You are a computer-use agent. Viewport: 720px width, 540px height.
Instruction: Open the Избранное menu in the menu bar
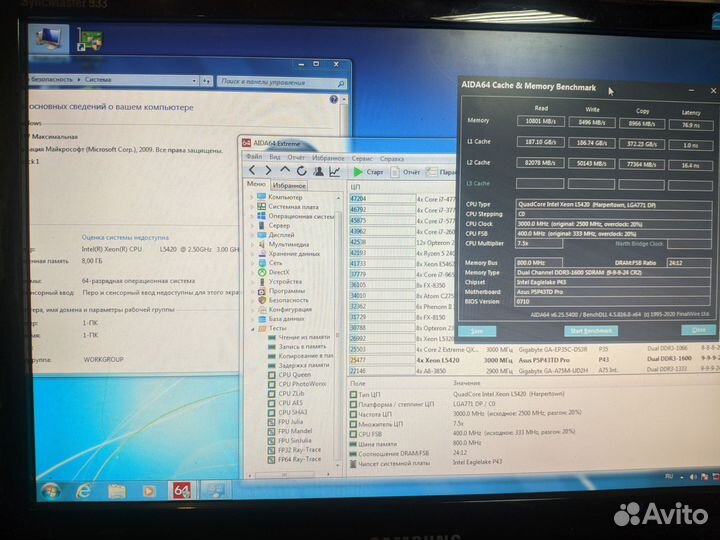click(328, 158)
